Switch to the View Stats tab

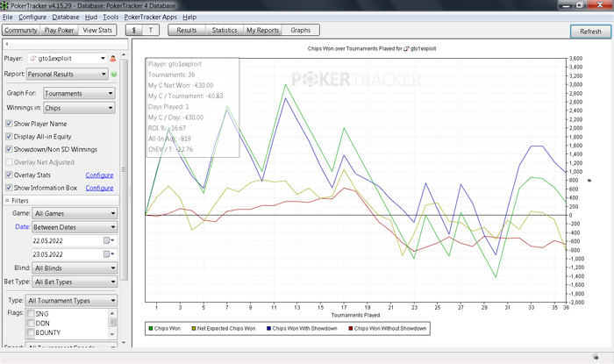click(x=97, y=30)
